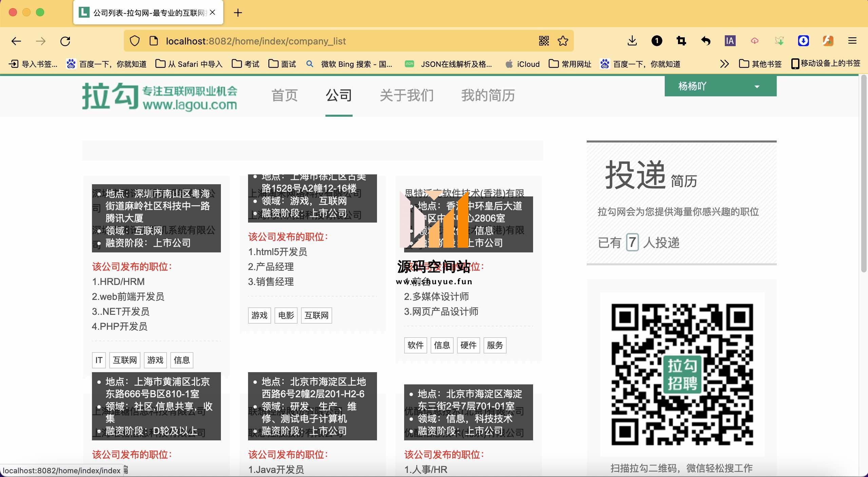Screen dimensions: 868x477
Task: Open the IA extension icon
Action: pyautogui.click(x=730, y=41)
